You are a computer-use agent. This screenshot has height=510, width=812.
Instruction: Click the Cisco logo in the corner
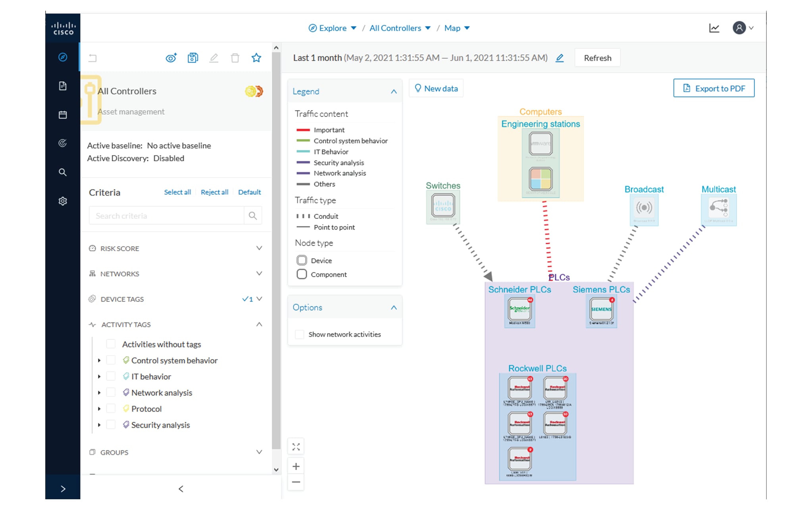63,28
